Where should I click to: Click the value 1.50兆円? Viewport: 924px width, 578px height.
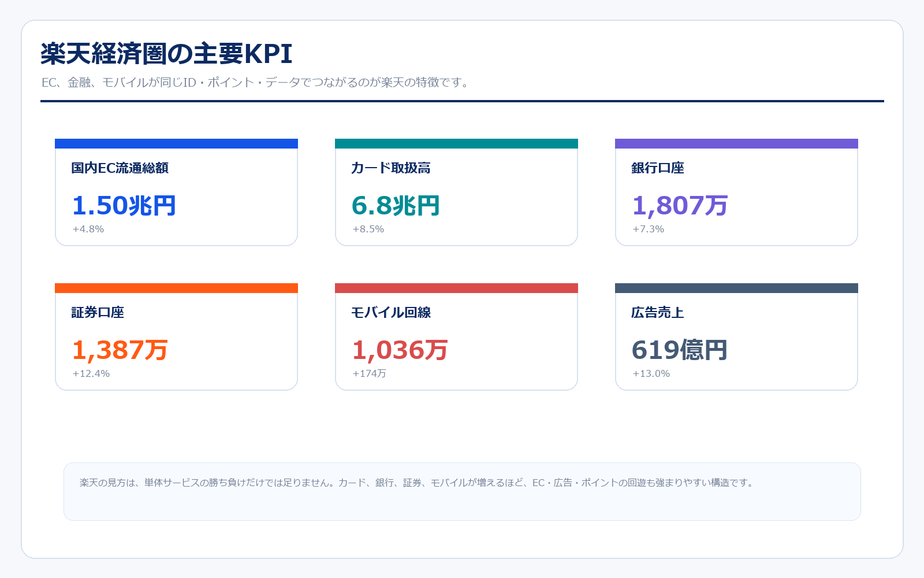click(124, 205)
